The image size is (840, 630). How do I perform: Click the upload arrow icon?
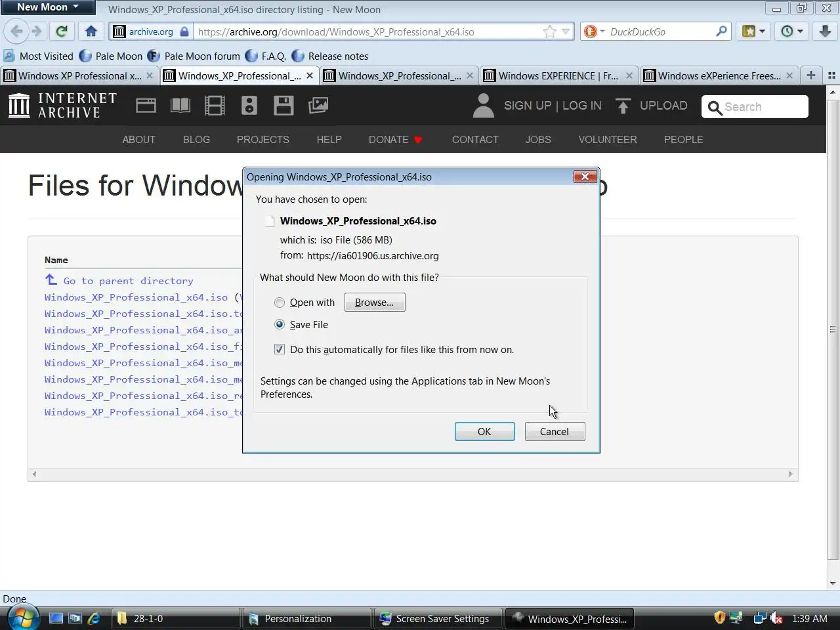pyautogui.click(x=623, y=106)
